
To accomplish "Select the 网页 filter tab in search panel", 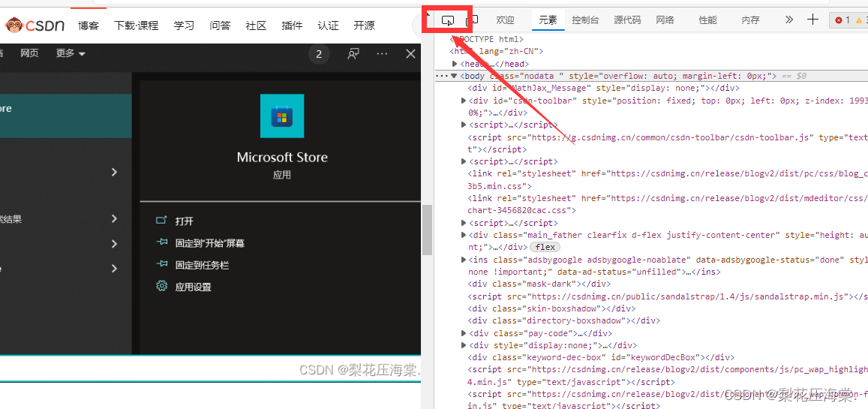I will [x=30, y=54].
